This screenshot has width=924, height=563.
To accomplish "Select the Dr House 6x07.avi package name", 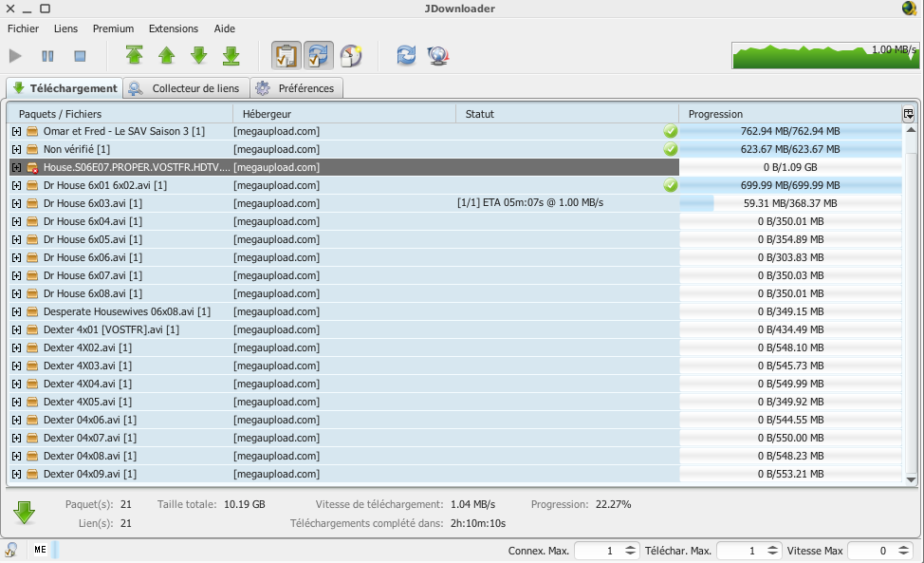I will (93, 276).
